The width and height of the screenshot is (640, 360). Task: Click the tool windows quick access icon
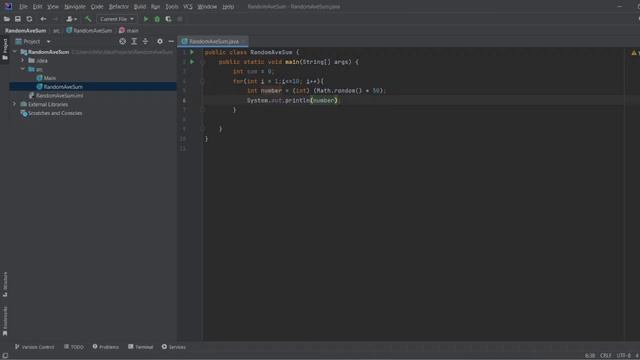(5, 356)
